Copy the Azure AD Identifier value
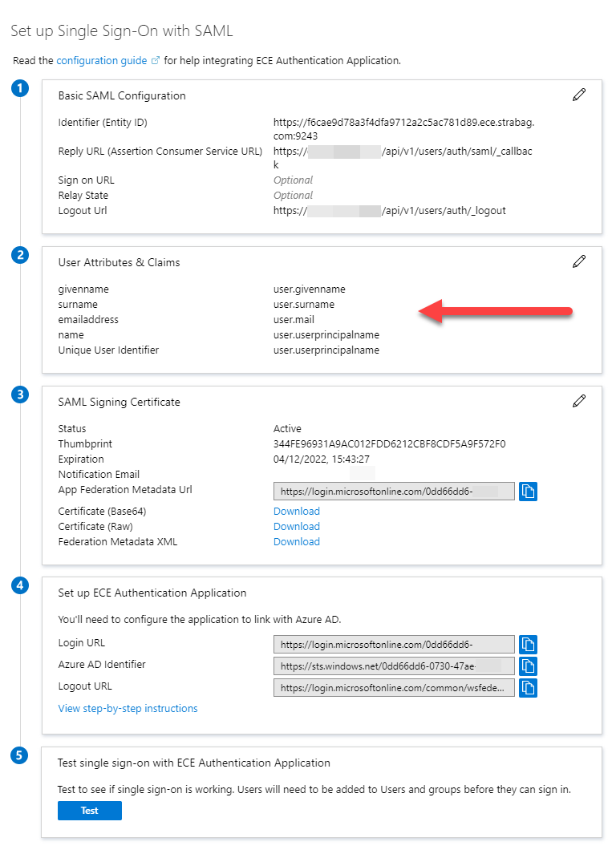Image resolution: width=616 pixels, height=862 pixels. (x=528, y=666)
